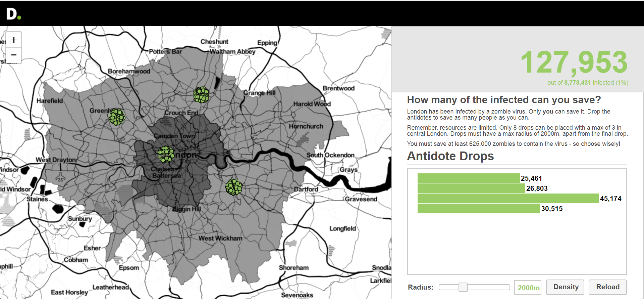
Task: Select antidote drop cluster in central London
Action: (x=166, y=154)
